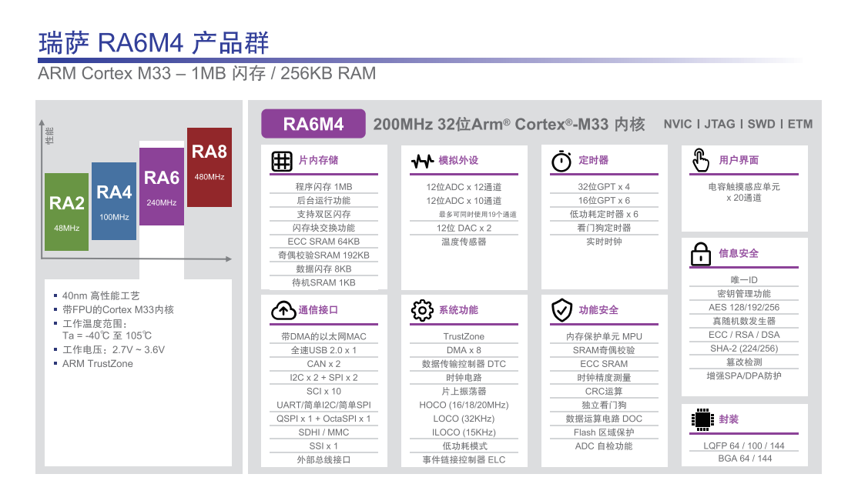858x504 pixels.
Task: Click the purple RA6 240MHz block
Action: pos(162,186)
